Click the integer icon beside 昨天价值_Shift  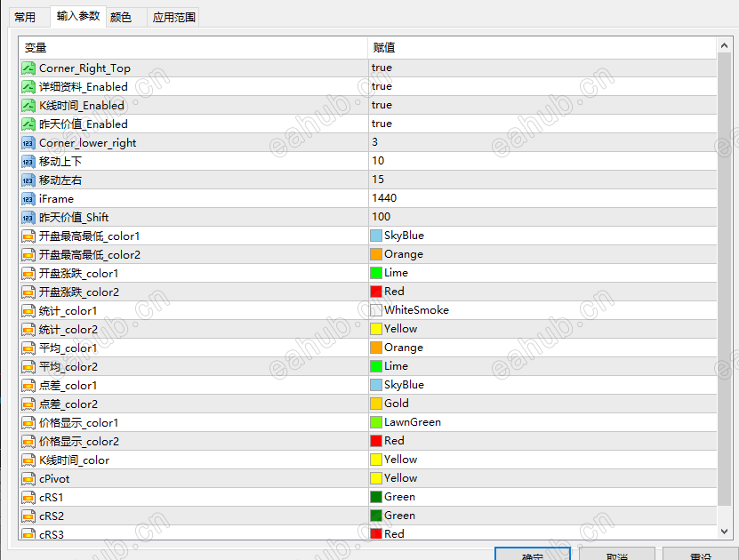[28, 218]
